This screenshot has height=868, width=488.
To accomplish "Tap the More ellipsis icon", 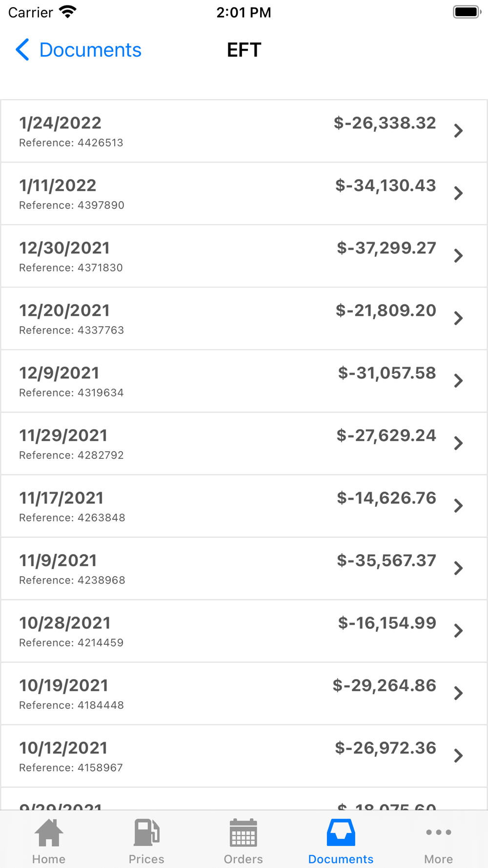I will pos(438,832).
